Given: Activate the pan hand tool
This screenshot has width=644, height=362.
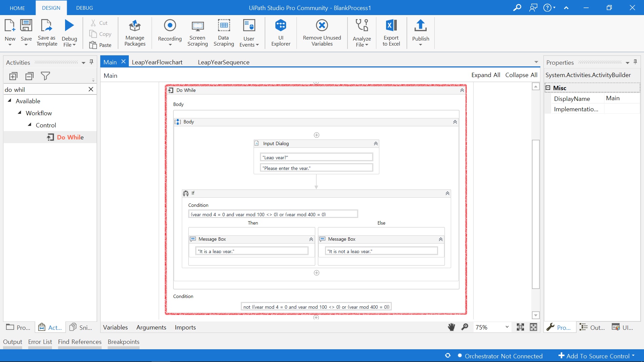Looking at the screenshot, I should pyautogui.click(x=451, y=327).
